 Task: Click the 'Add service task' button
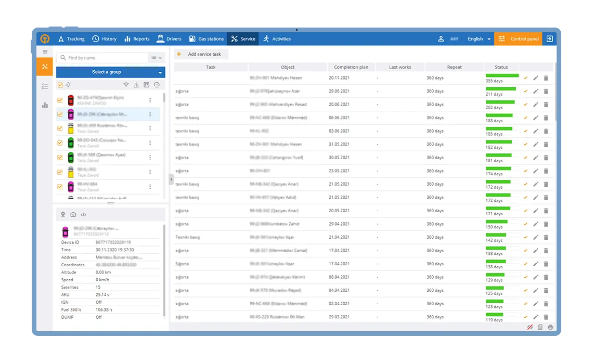coord(200,54)
